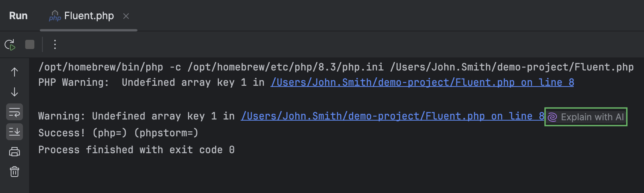Click the Success! output line
The height and width of the screenshot is (193, 644).
(x=118, y=133)
